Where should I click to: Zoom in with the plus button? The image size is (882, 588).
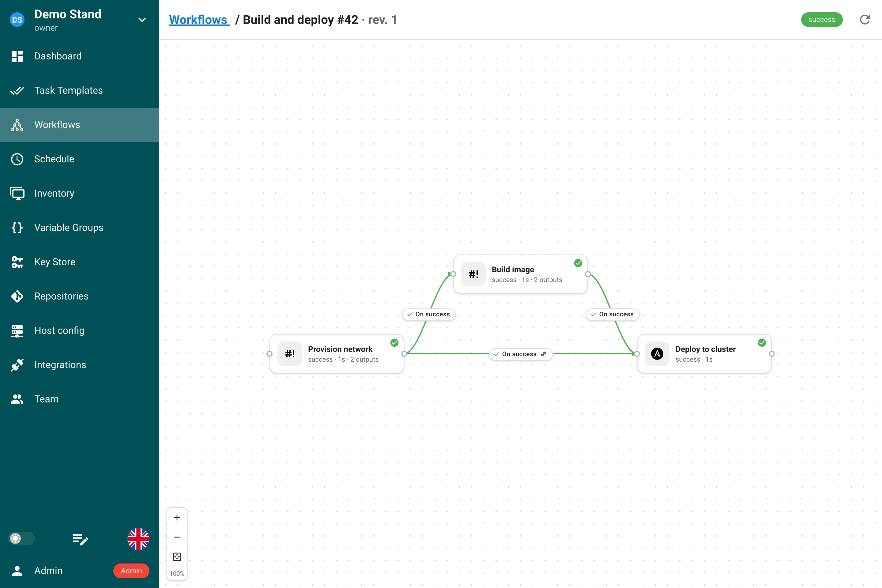pyautogui.click(x=177, y=518)
